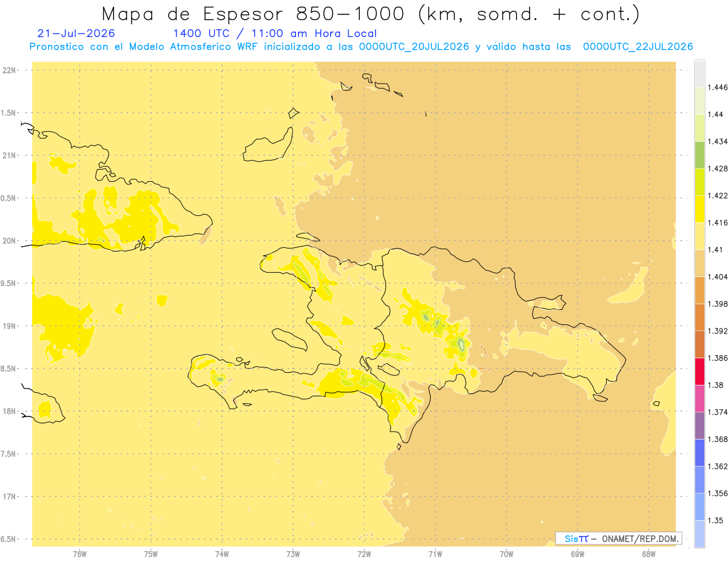Click the '72W' longitude axis label
The image size is (728, 562).
(364, 554)
